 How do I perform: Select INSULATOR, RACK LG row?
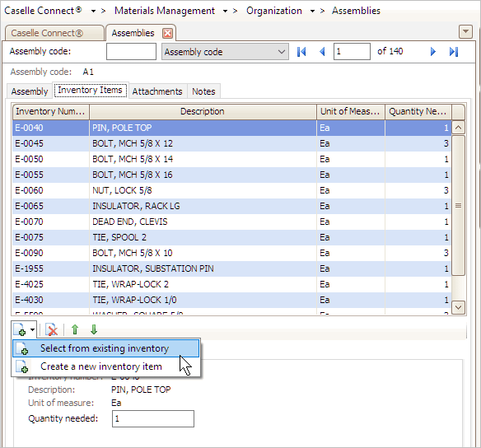[231, 206]
